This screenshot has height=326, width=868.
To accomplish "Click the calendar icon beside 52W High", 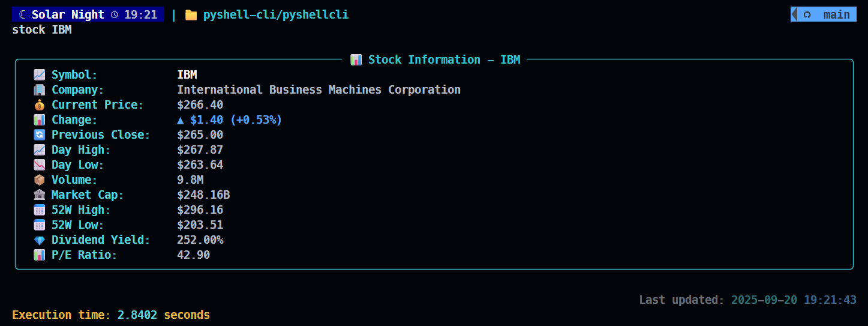I will click(39, 210).
